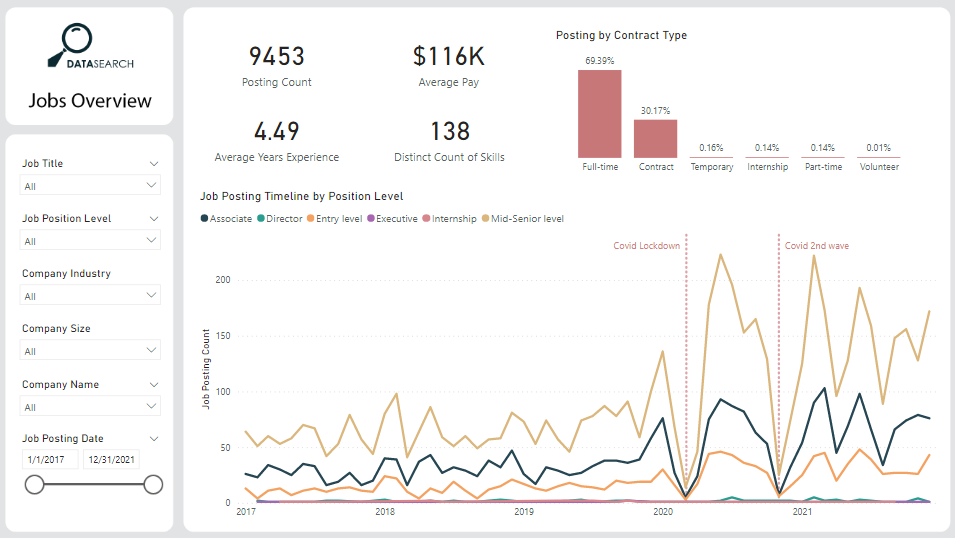Click the 12/31/2021 end date field
This screenshot has height=538, width=955.
[x=111, y=459]
